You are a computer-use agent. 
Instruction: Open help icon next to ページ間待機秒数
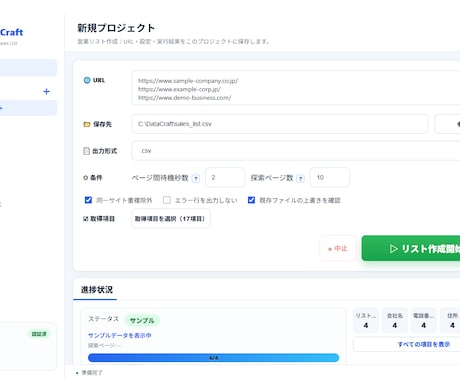tap(196, 178)
